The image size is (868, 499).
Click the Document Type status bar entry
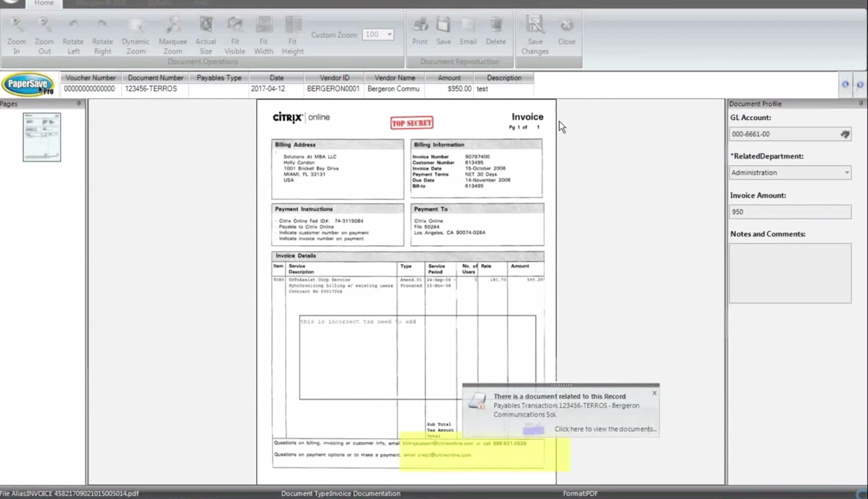pyautogui.click(x=340, y=494)
